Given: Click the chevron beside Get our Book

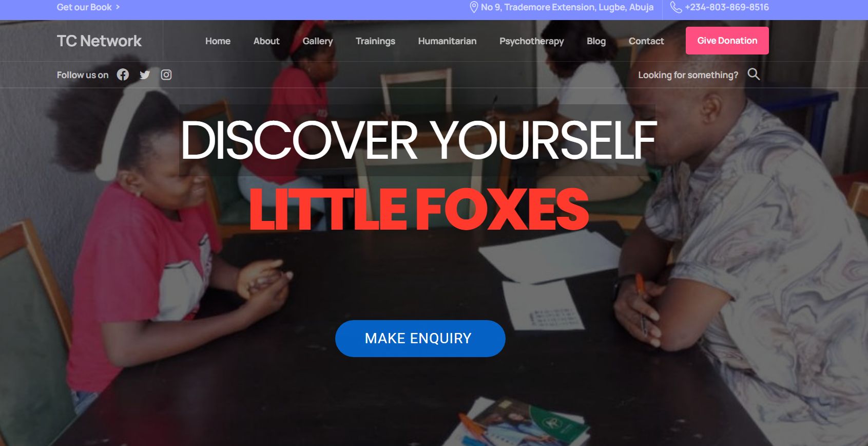Looking at the screenshot, I should tap(118, 7).
